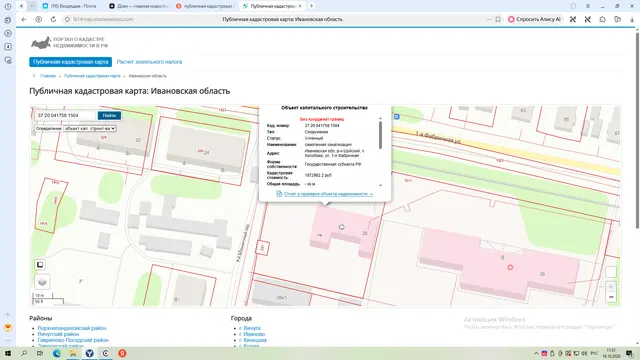Viewport: 640px width, 360px height.
Task: Open the three-dots address bar menu
Action: 489,19
